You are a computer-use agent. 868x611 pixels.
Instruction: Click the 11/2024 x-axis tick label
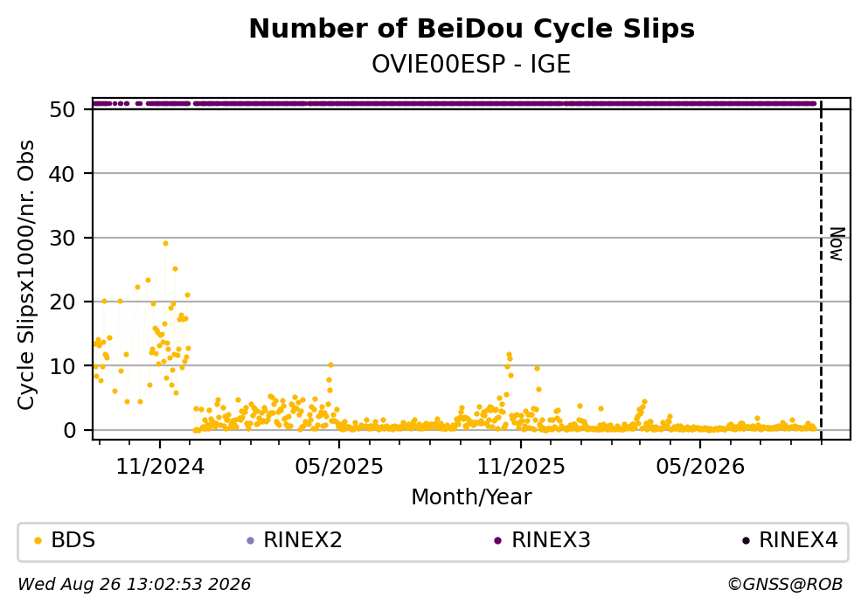[x=160, y=467]
